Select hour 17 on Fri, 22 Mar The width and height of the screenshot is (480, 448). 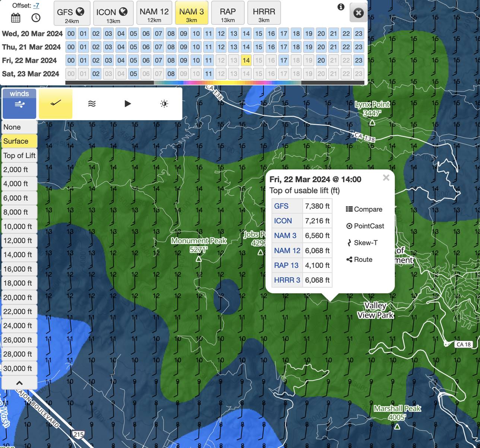(284, 60)
